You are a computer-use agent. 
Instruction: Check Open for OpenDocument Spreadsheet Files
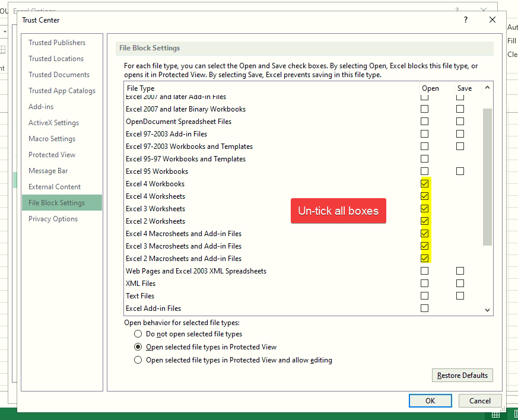424,122
